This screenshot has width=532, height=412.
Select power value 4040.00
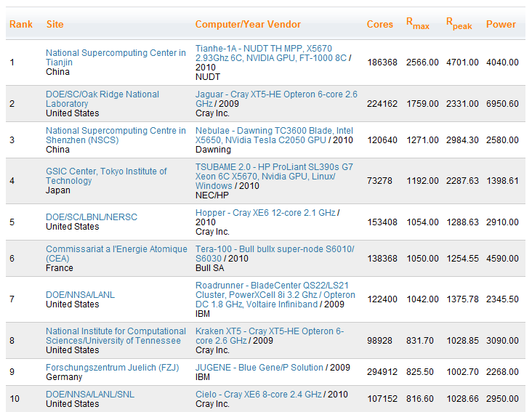[502, 62]
